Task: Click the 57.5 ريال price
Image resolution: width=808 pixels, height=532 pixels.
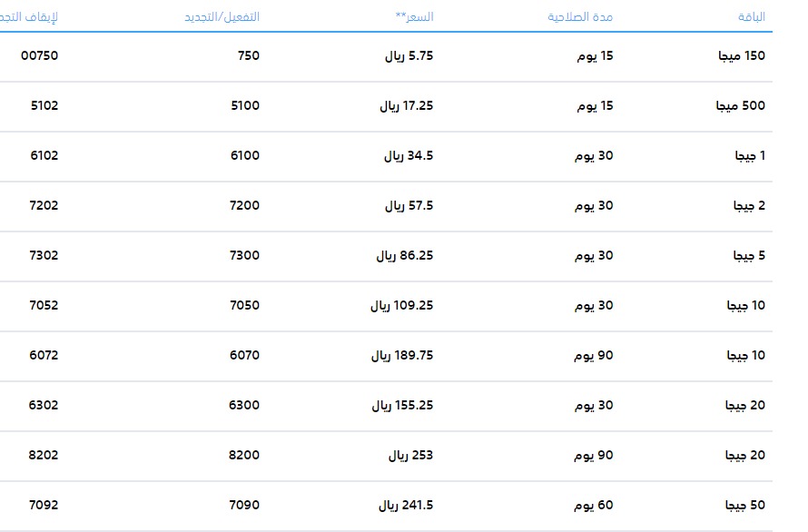Action: click(409, 206)
